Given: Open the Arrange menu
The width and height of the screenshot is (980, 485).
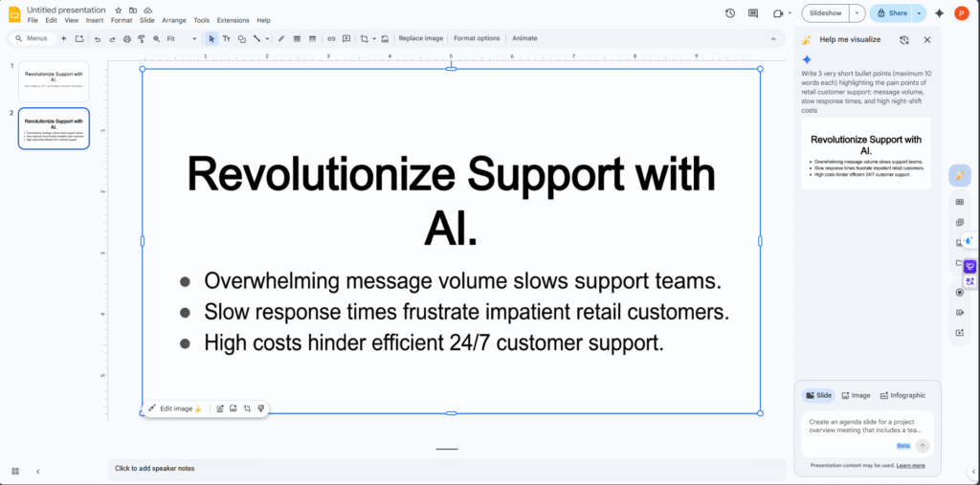Looking at the screenshot, I should (174, 20).
